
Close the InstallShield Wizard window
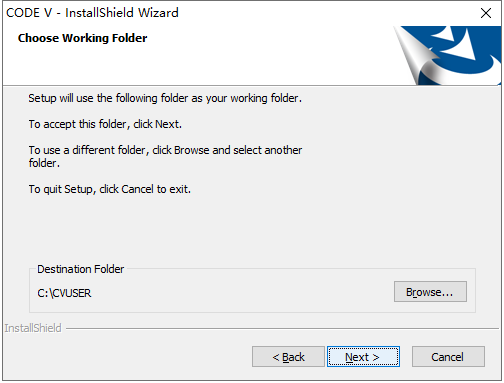coord(486,13)
